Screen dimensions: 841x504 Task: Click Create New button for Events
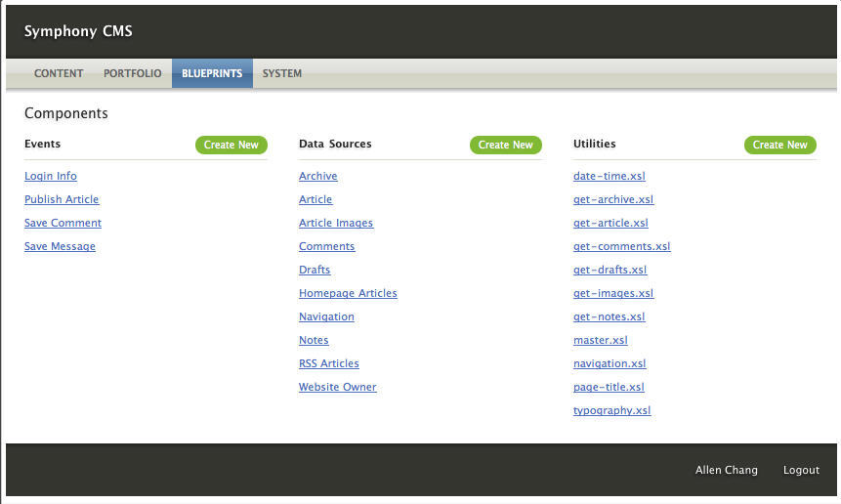coord(231,145)
